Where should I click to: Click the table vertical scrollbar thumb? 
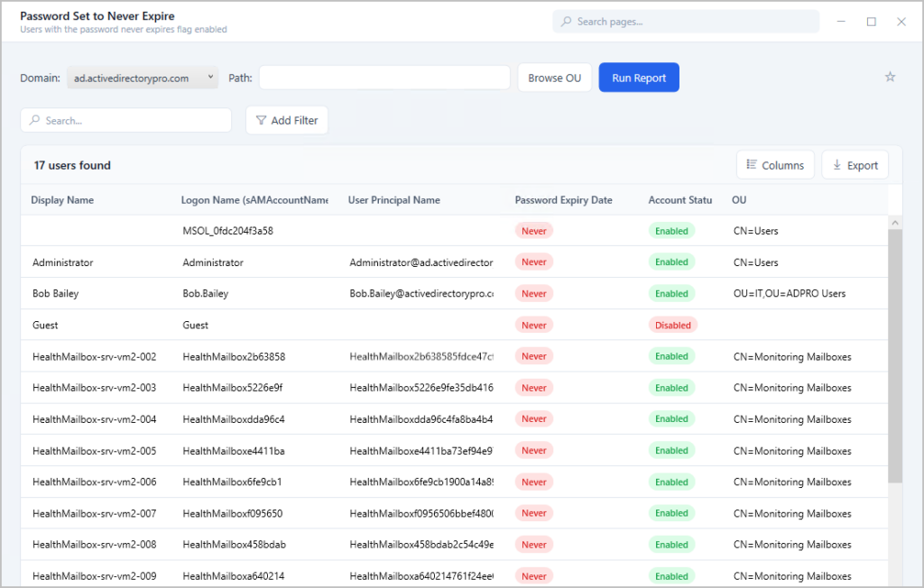coord(894,356)
